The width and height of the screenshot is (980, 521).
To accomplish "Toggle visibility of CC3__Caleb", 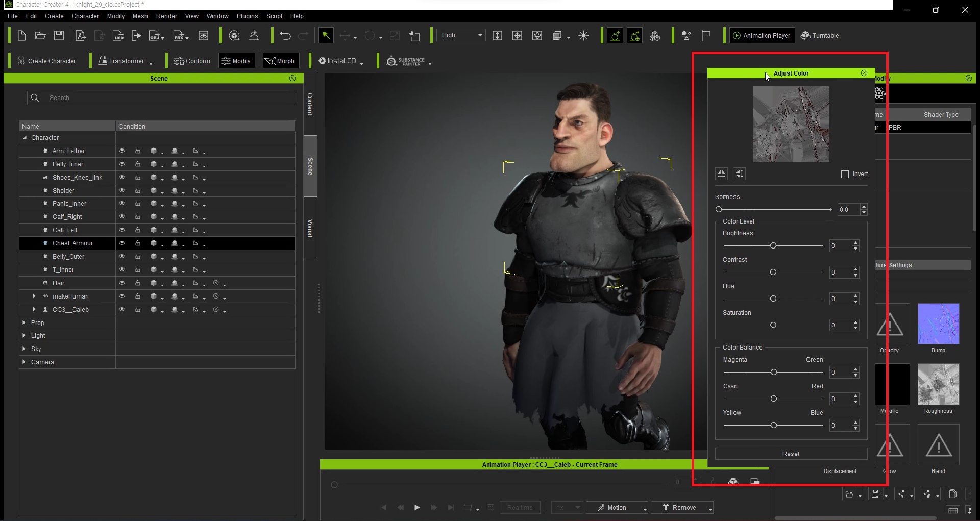I will pos(122,309).
